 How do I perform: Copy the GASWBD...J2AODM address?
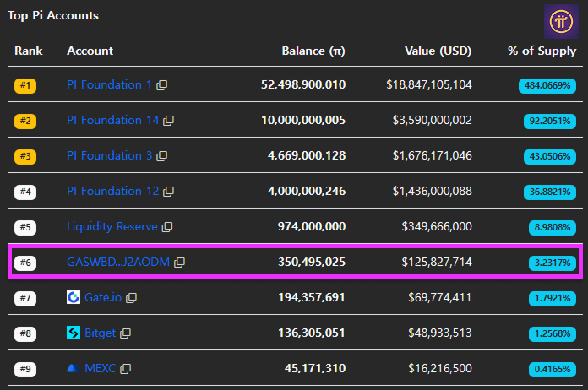180,263
